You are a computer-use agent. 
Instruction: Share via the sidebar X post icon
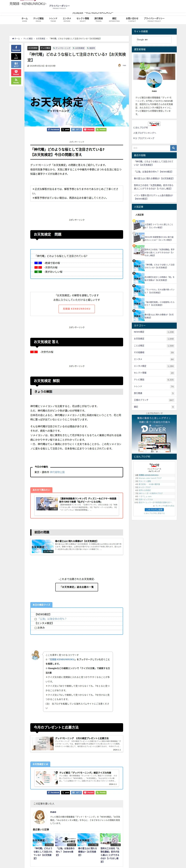point(16,56)
